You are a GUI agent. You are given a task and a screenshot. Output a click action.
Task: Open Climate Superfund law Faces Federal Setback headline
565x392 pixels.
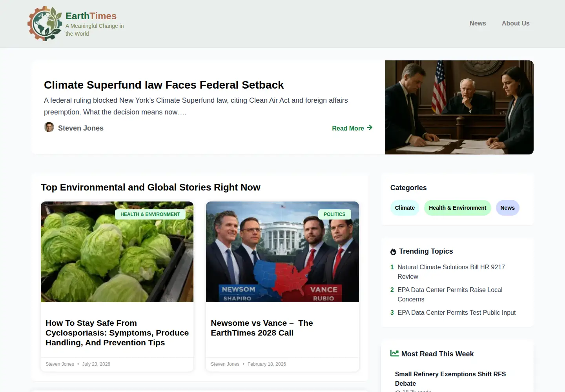pos(164,85)
